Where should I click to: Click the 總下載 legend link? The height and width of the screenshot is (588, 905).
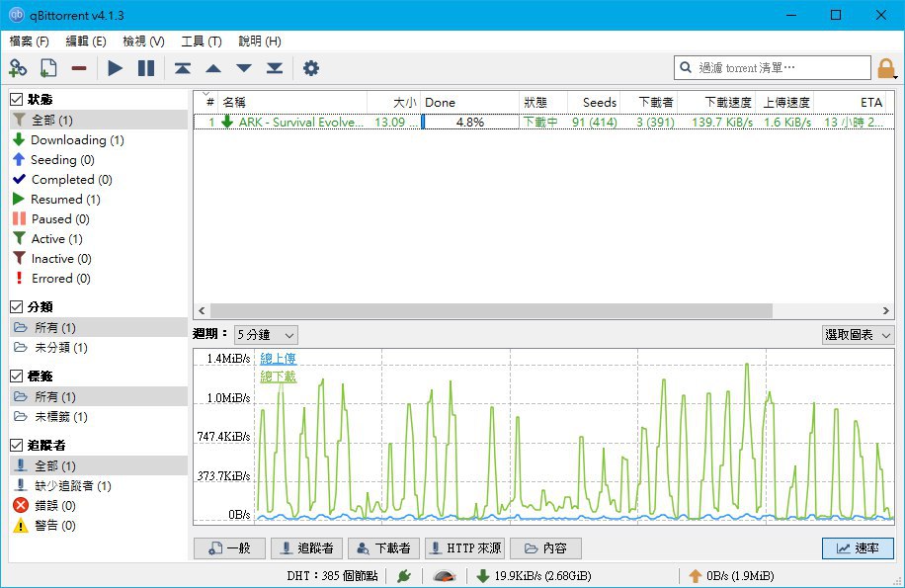tap(279, 377)
